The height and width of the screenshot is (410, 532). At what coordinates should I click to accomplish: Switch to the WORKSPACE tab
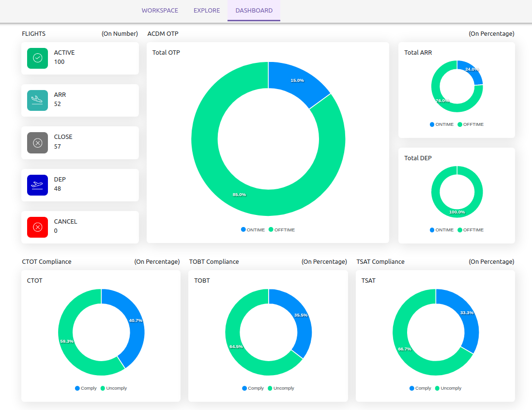160,10
